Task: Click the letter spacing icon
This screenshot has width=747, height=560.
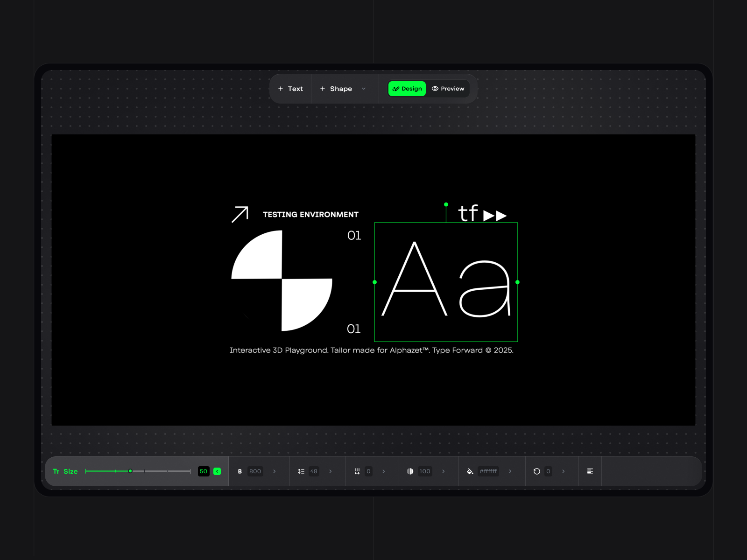Action: [x=357, y=471]
